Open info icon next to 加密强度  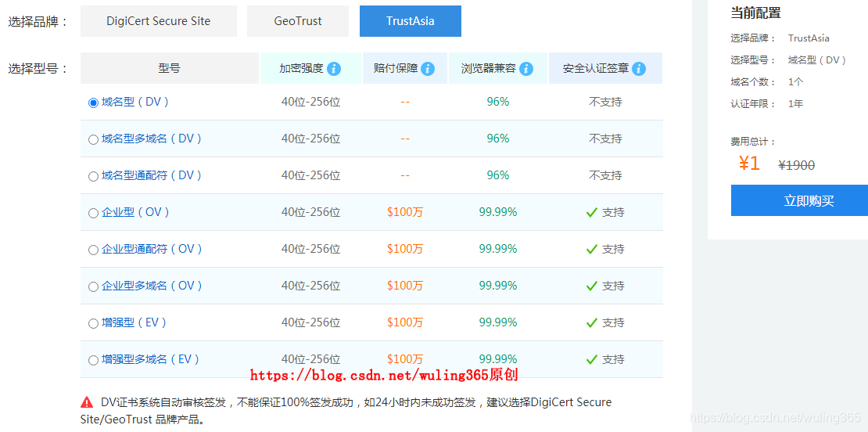coord(334,69)
